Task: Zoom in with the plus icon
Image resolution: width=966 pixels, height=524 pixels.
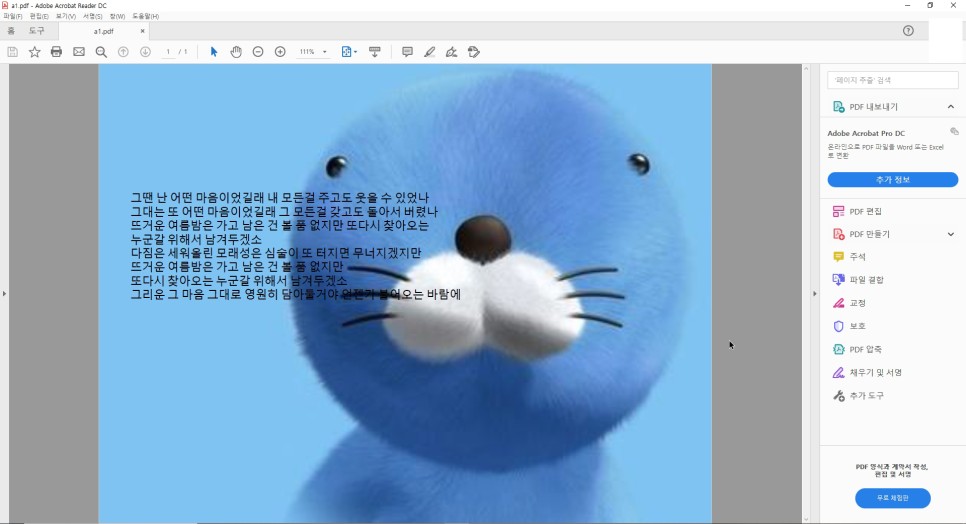Action: pyautogui.click(x=280, y=52)
